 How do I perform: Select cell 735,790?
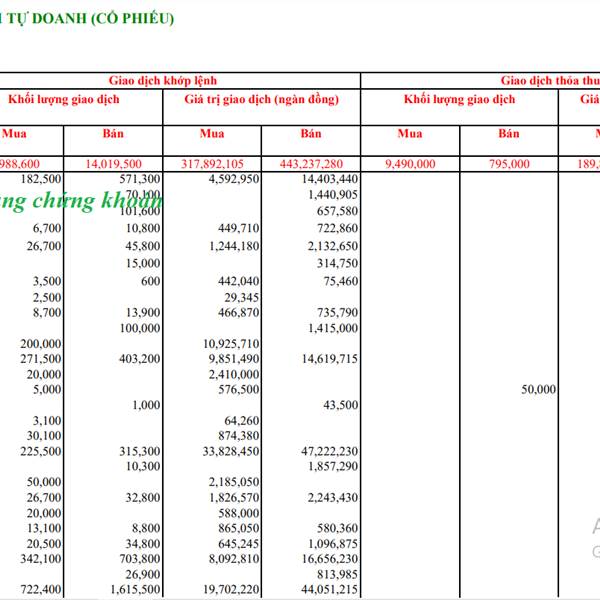pos(338,313)
